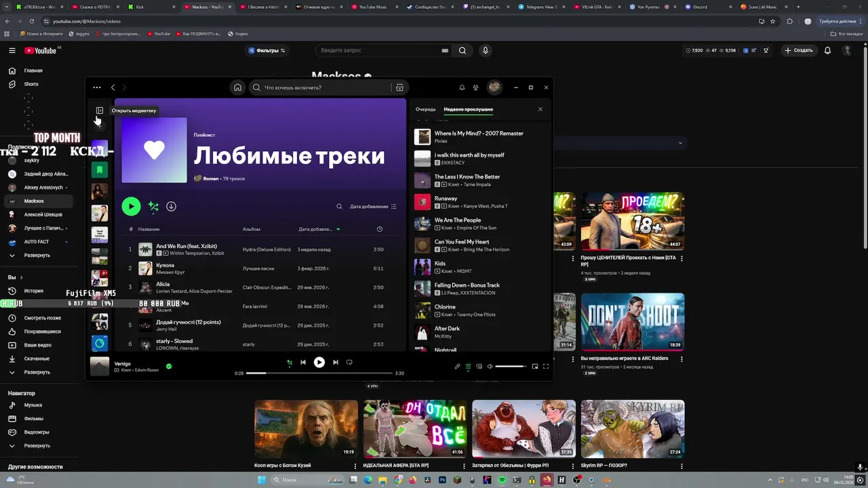Toggle shuffle in the player bar
This screenshot has width=868, height=488.
tap(290, 362)
